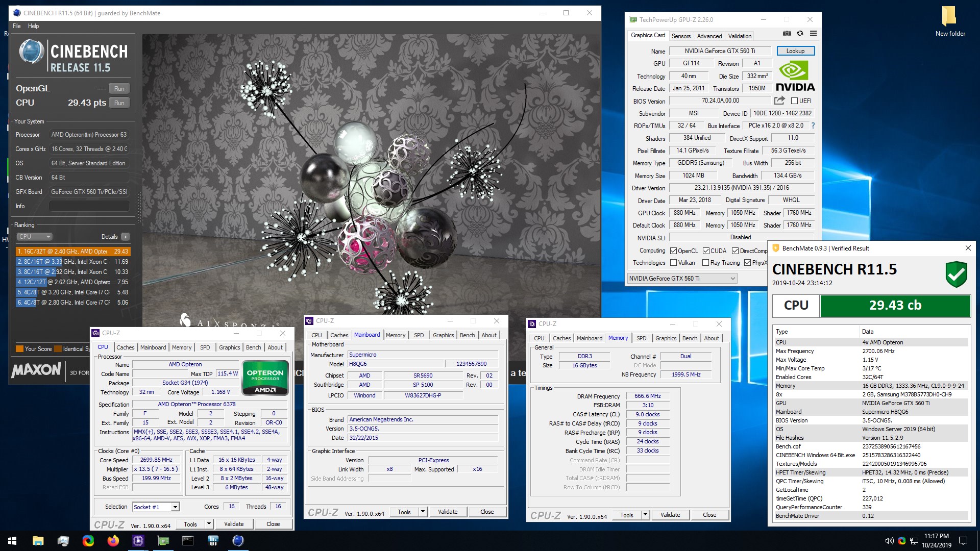Click the NVIDIA logo in GPU-Z

click(x=795, y=76)
